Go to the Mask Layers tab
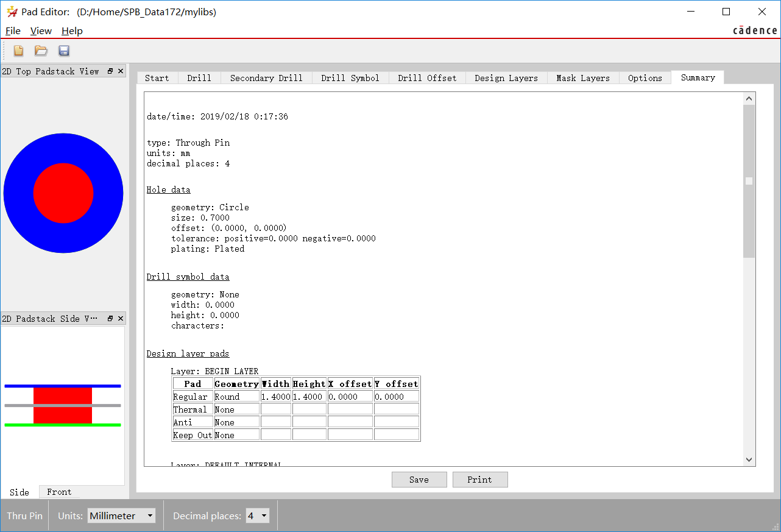This screenshot has width=781, height=532. [582, 78]
